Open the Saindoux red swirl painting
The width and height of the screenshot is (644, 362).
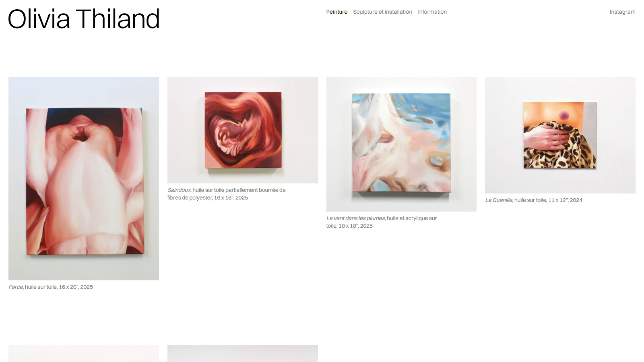[243, 130]
